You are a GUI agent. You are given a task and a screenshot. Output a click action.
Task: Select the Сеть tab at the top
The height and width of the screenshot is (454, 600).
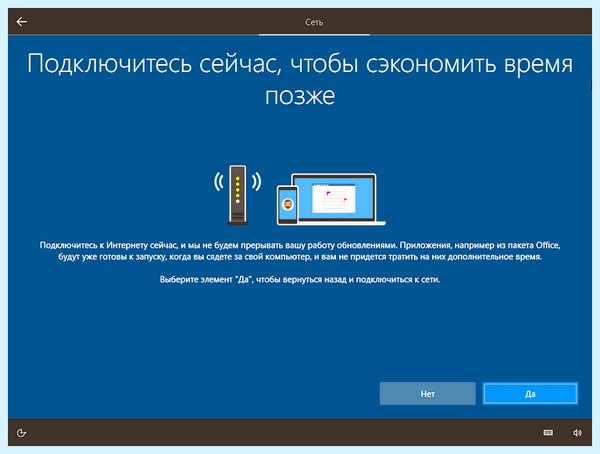314,22
